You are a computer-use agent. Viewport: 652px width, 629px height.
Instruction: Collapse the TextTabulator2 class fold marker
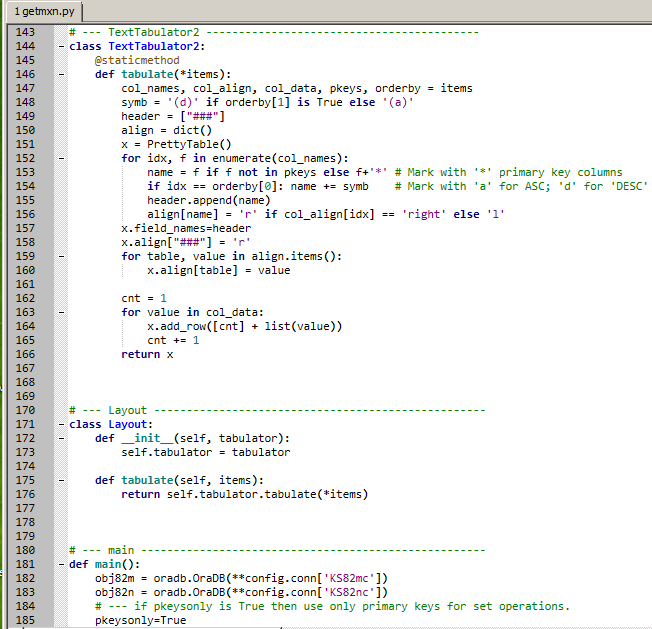tap(62, 46)
